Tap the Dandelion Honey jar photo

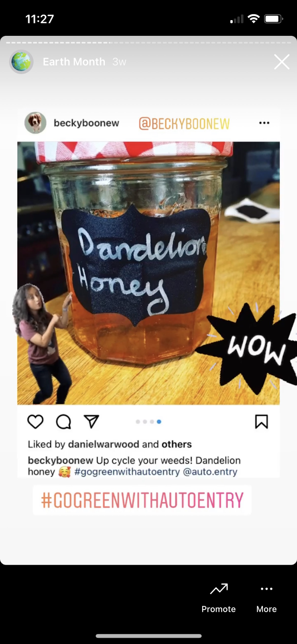tap(148, 273)
